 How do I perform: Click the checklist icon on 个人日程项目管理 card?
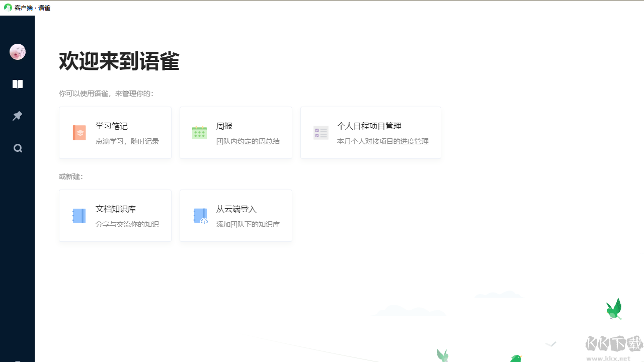pos(320,132)
